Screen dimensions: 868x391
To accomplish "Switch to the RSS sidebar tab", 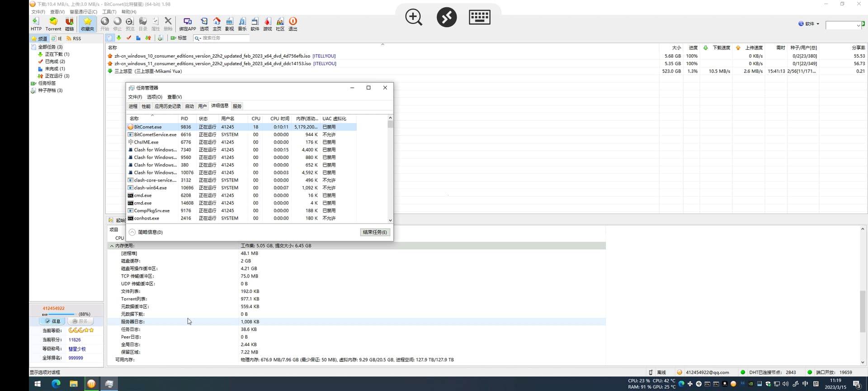I will pyautogui.click(x=74, y=38).
